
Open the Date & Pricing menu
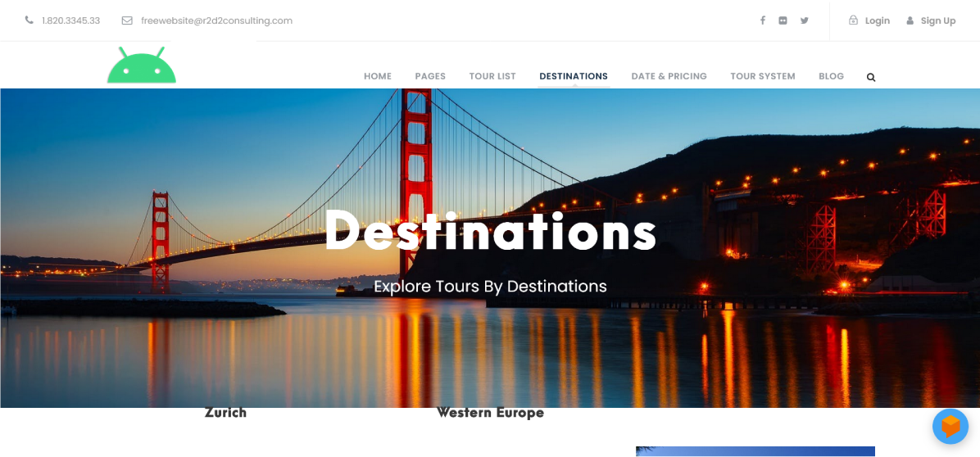[x=669, y=76]
